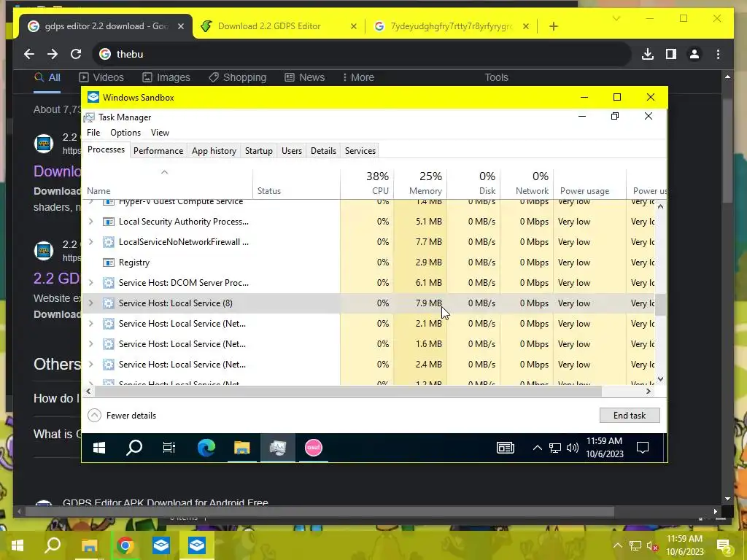Click Service Host: DCOM Server gear icon

click(x=109, y=283)
